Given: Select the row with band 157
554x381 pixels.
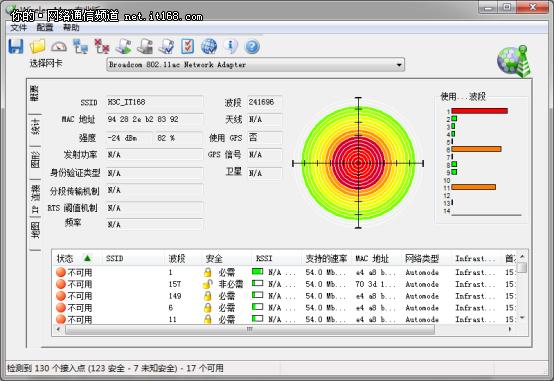Looking at the screenshot, I should pyautogui.click(x=285, y=284).
